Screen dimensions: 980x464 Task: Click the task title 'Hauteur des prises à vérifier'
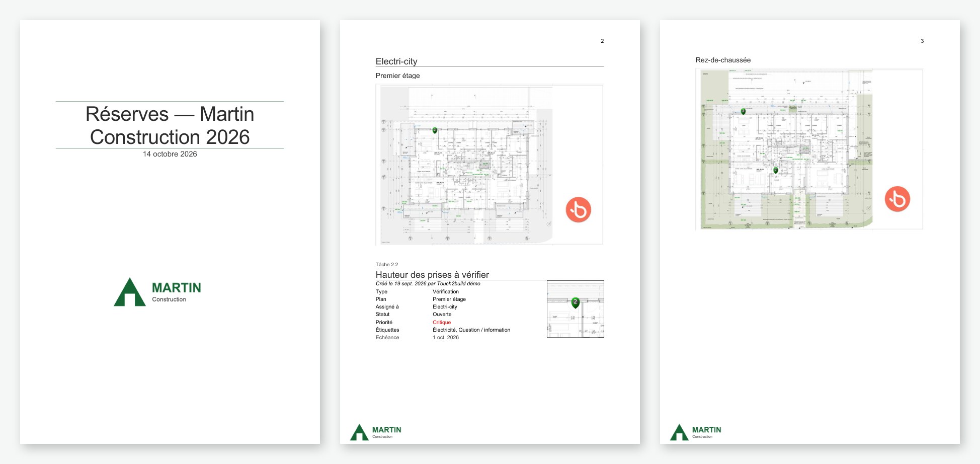click(432, 275)
